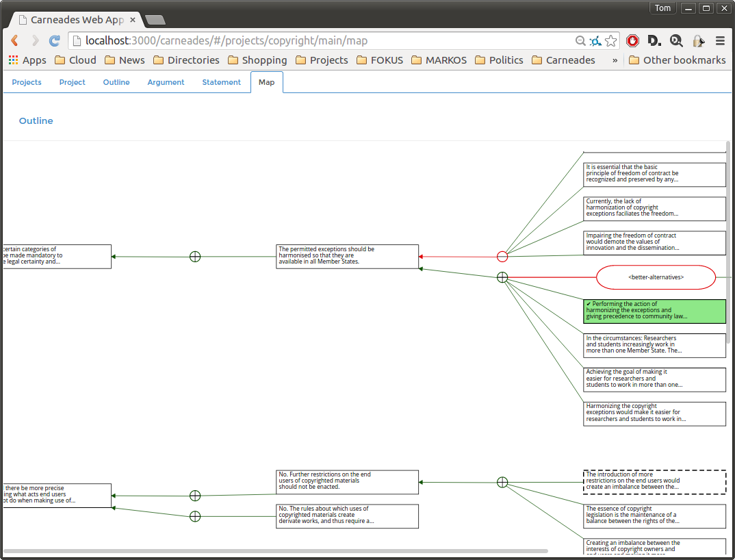Click the address bar URL field
This screenshot has width=735, height=560.
tap(328, 41)
